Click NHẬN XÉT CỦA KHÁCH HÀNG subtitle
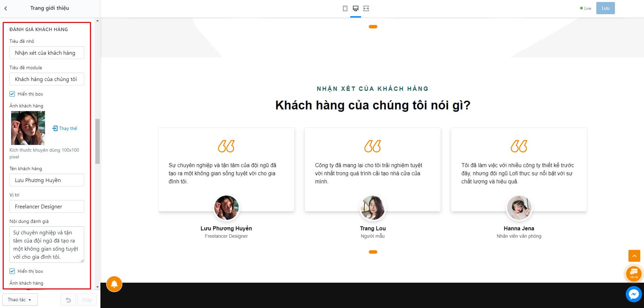The height and width of the screenshot is (308, 644). [373, 88]
